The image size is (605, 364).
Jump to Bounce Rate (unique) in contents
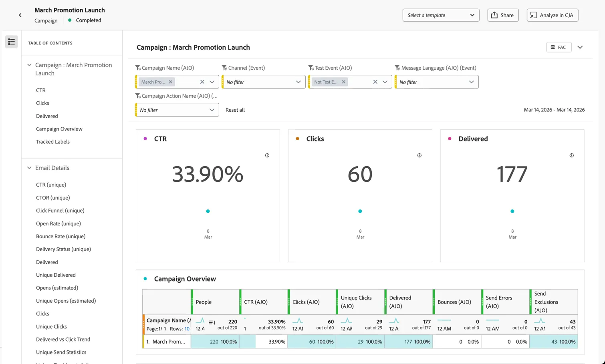61,236
